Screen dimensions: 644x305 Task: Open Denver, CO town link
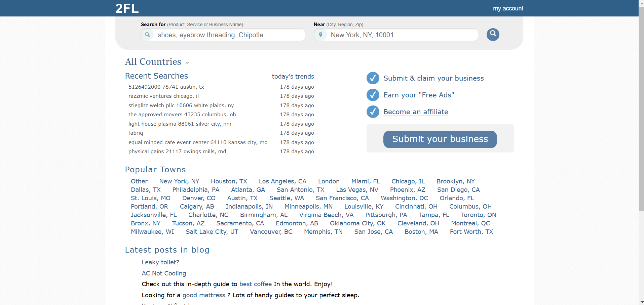[x=199, y=198]
